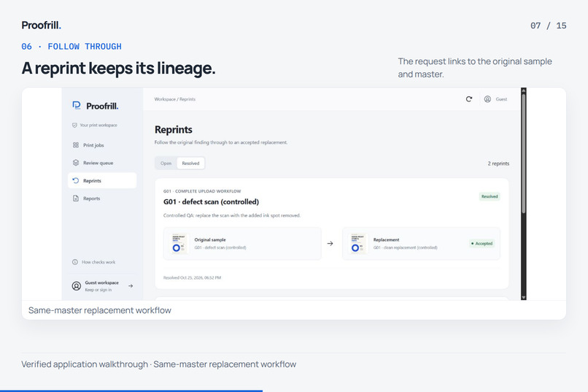Image resolution: width=588 pixels, height=392 pixels.
Task: Click the Guest label in header
Action: [x=501, y=99]
